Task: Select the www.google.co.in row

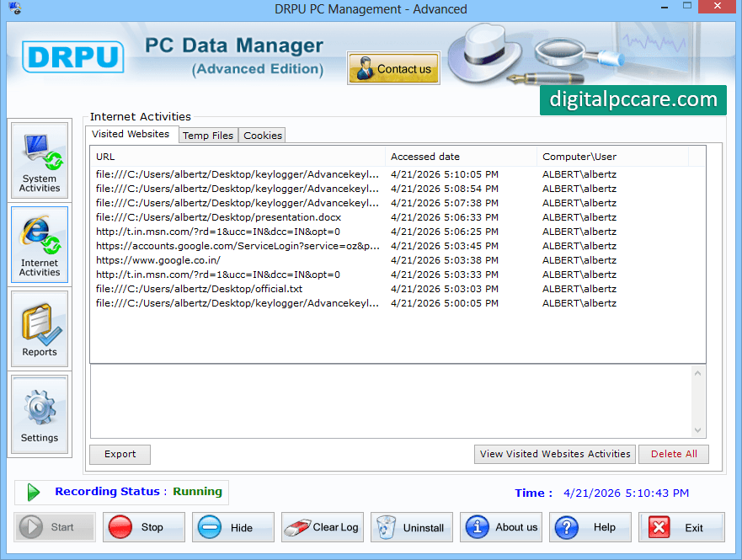Action: 398,260
